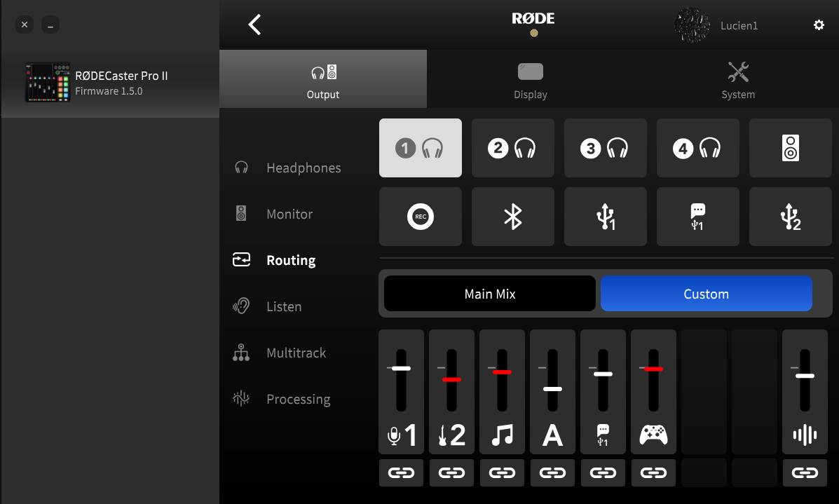Image resolution: width=839 pixels, height=504 pixels.
Task: Select the monitor speaker output
Action: (791, 148)
